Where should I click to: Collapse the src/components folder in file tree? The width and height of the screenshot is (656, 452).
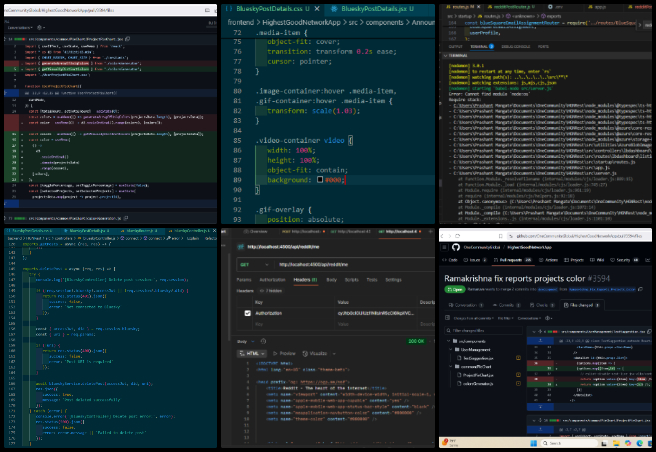[x=450, y=341]
